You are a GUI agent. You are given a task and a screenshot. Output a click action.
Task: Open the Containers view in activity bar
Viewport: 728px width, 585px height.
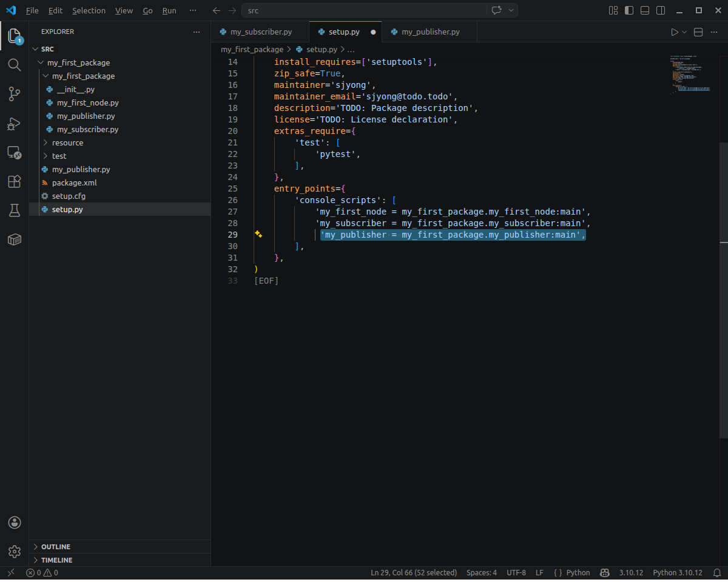tap(15, 239)
